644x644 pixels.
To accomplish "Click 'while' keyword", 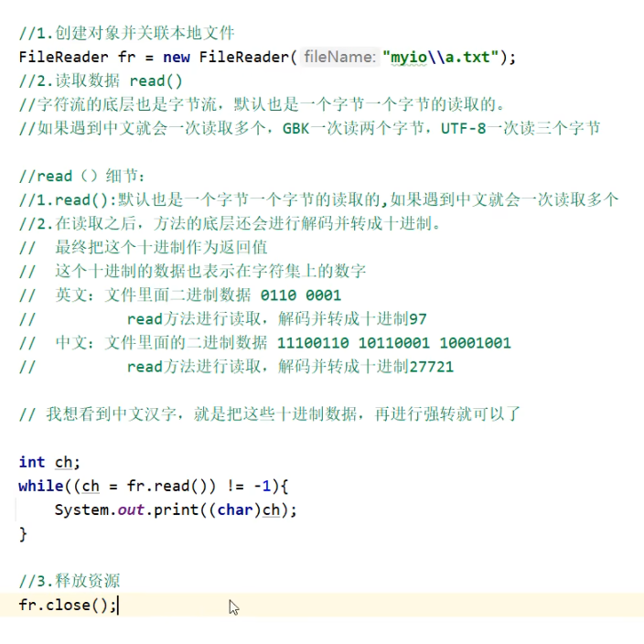I will click(x=41, y=486).
